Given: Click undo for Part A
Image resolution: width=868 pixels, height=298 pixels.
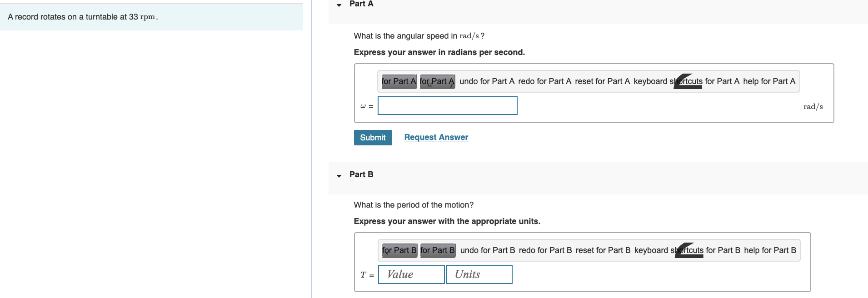Looking at the screenshot, I should click(487, 82).
